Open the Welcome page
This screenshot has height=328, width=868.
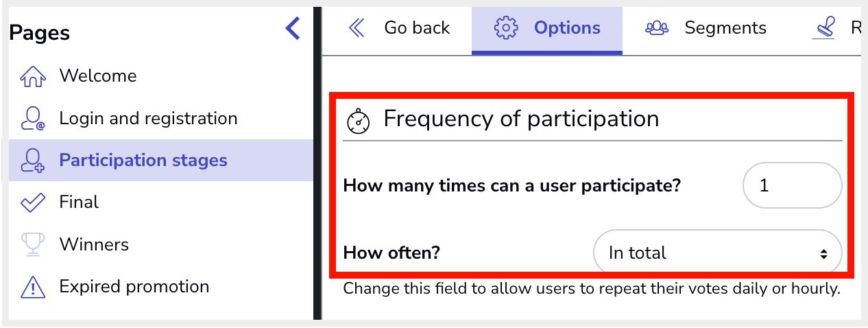(x=97, y=76)
